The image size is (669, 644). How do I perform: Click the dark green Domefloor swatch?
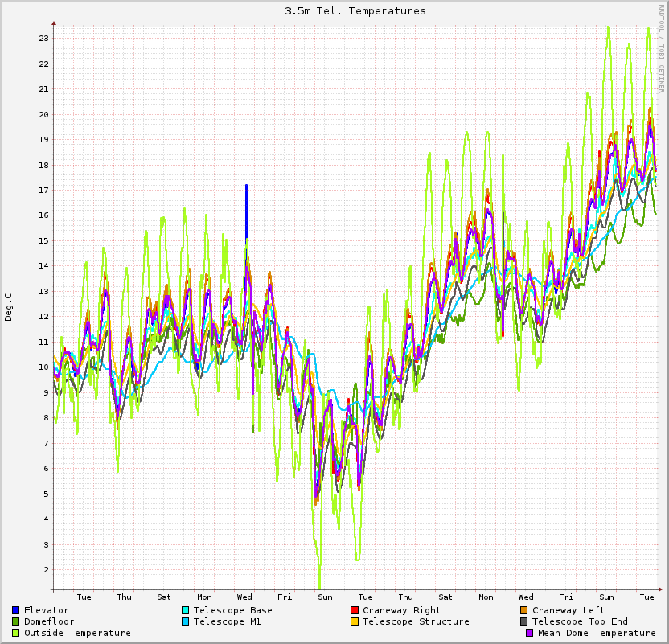(16, 621)
